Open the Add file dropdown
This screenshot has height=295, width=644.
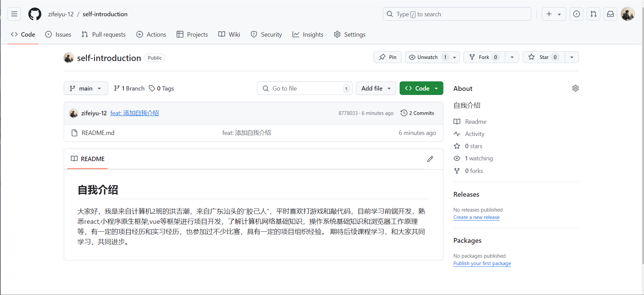tap(376, 88)
